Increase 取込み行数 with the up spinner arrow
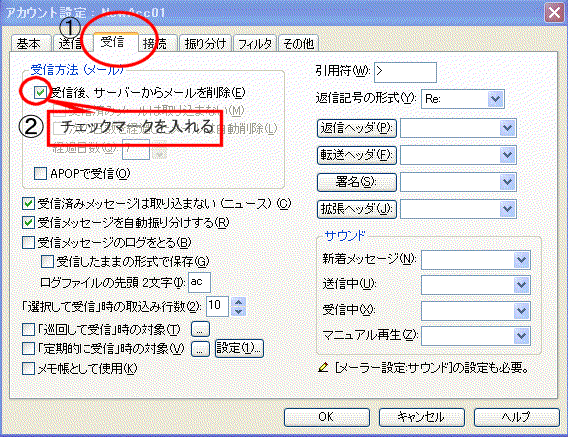Image resolution: width=568 pixels, height=438 pixels. 238,302
